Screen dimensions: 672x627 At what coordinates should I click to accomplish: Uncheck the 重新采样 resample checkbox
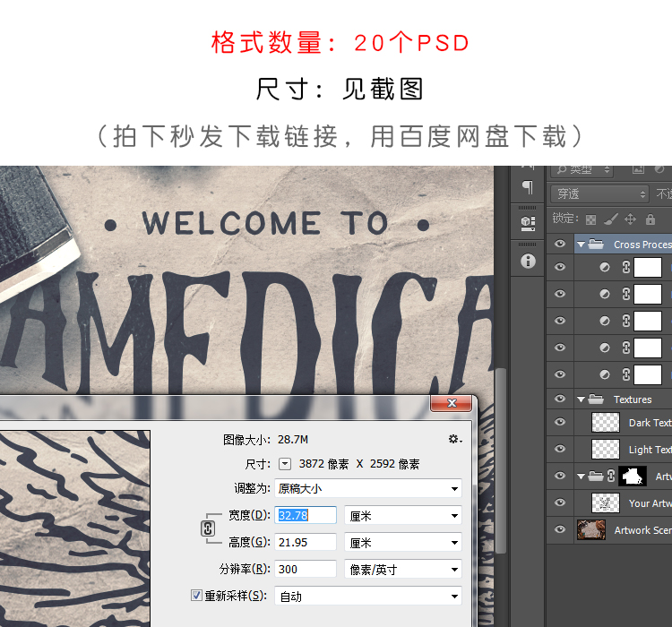[x=197, y=596]
